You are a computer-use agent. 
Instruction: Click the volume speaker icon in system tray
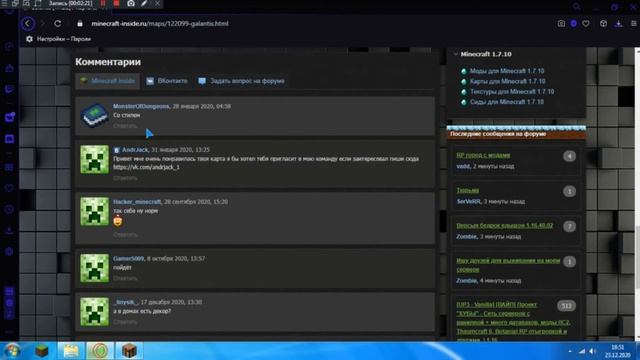[x=592, y=351]
